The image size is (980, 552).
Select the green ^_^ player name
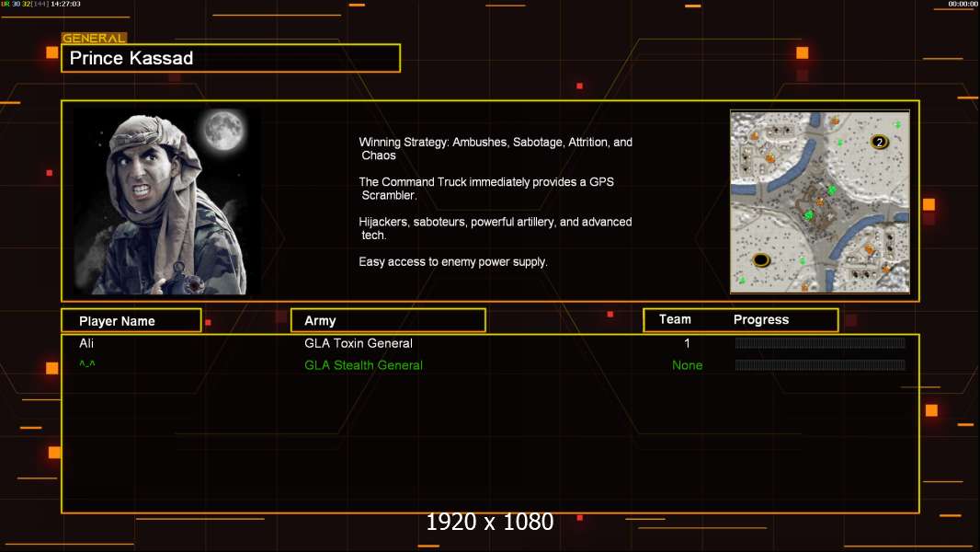87,364
